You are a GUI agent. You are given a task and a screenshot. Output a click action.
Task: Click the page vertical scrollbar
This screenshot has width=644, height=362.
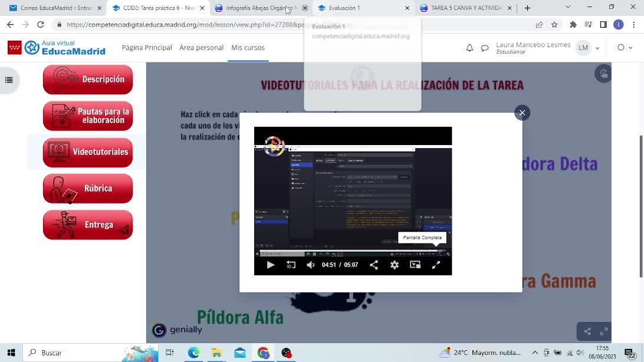(640, 207)
